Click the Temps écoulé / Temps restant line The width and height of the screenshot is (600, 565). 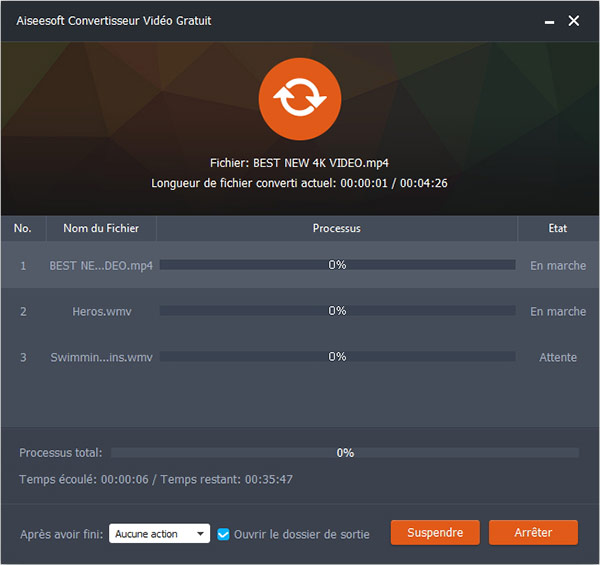(156, 479)
